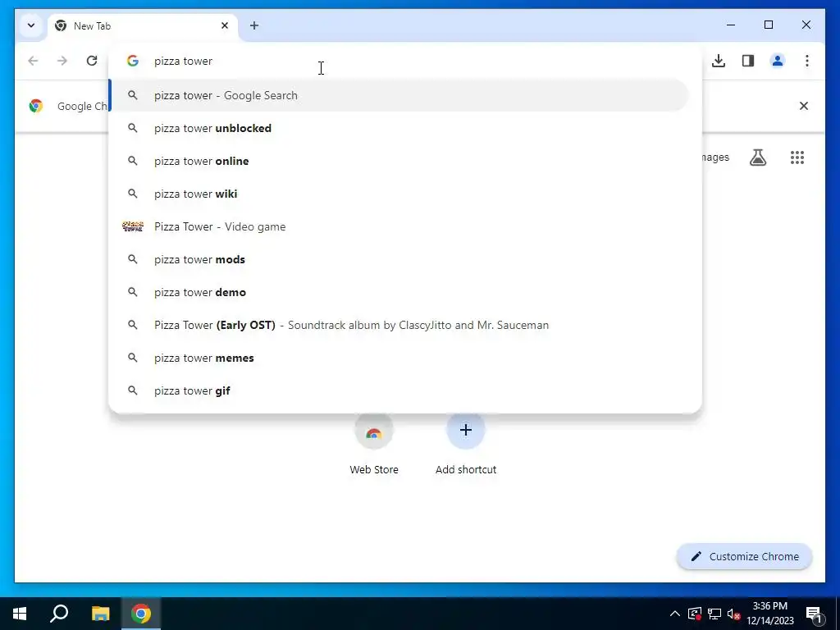
Task: Open the Windows Start menu
Action: click(x=20, y=614)
